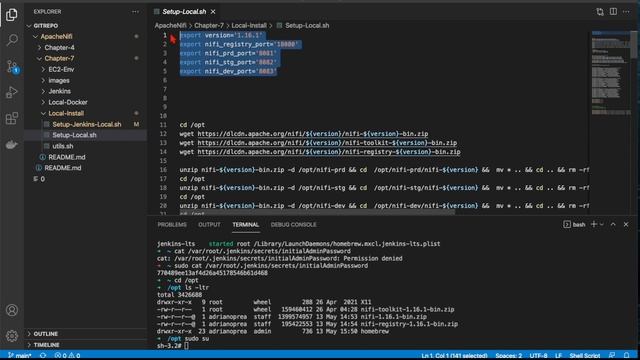Open the nifi bin.zip URL on line 12

coord(313,134)
